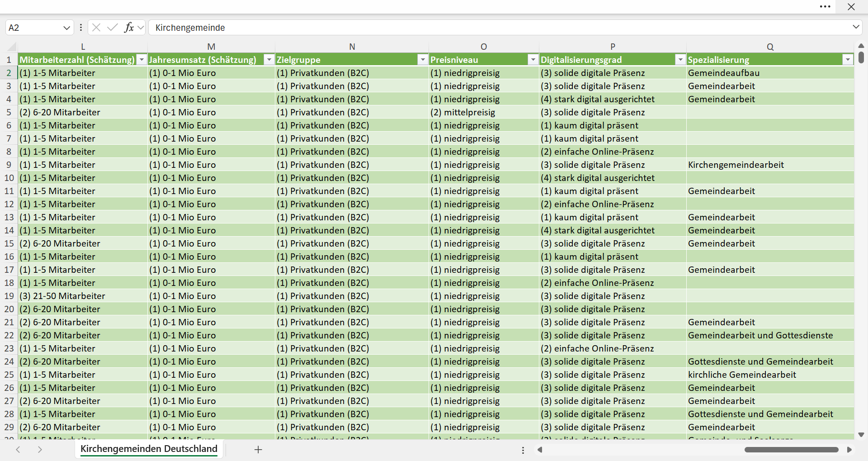The image size is (868, 461).
Task: Click the vertical dots beside Name Box
Action: point(81,28)
